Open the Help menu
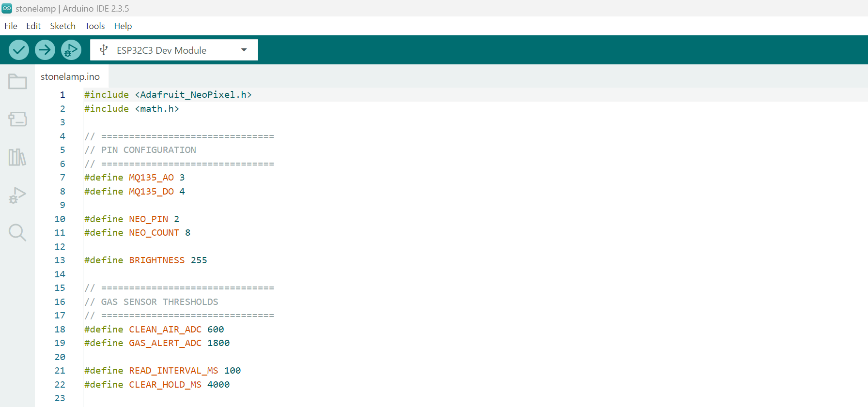This screenshot has height=407, width=868. [123, 26]
